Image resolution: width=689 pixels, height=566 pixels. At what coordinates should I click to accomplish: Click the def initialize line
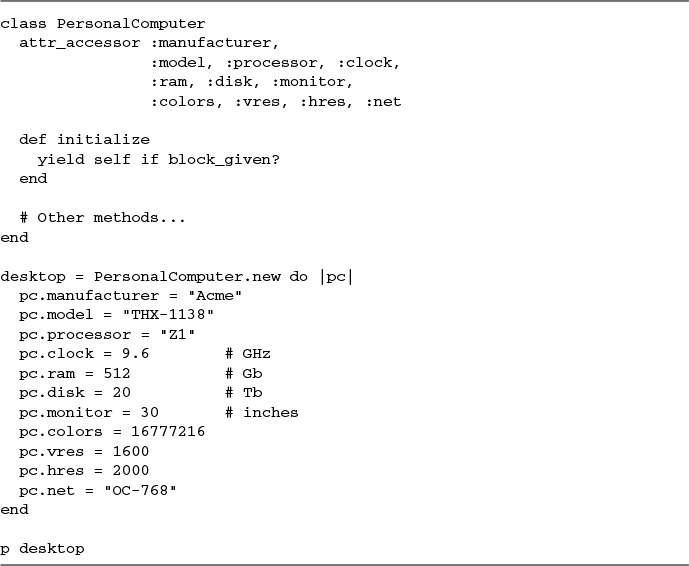84,140
